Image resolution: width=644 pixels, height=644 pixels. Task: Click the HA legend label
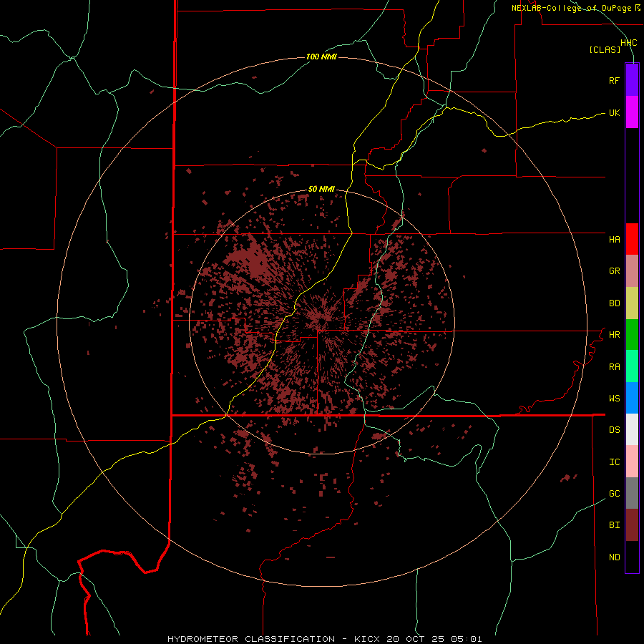tap(614, 240)
